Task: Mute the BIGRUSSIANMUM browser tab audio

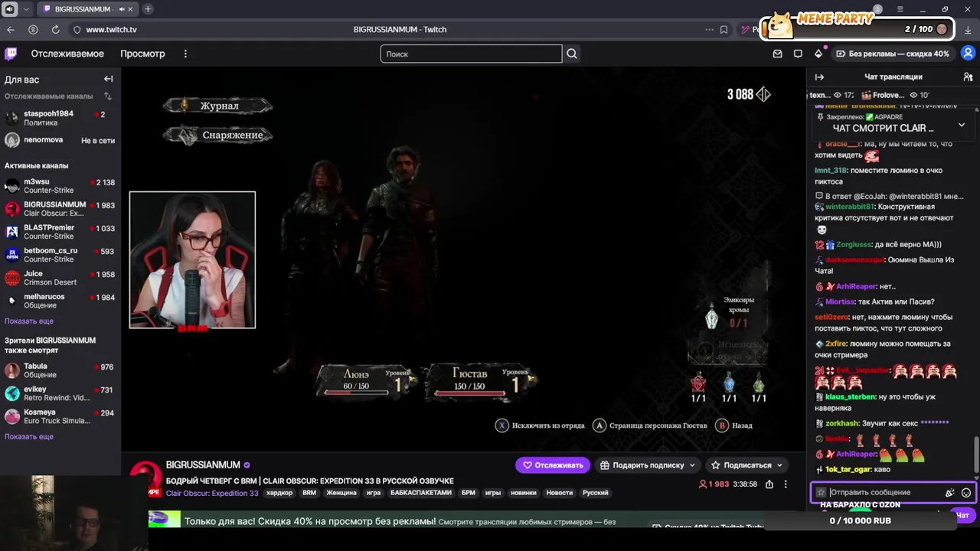Action: point(122,9)
